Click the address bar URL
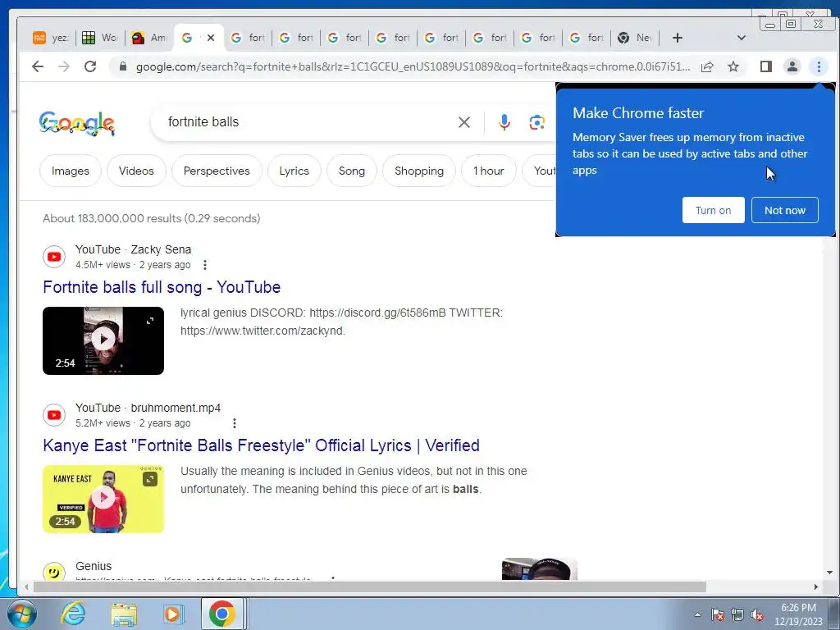Screen dimensions: 840x630 coord(413,66)
